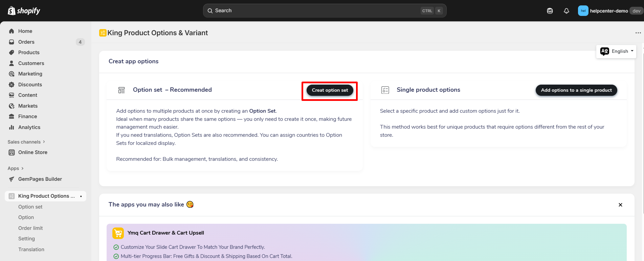Go to Translation submenu item
644x261 pixels.
click(31, 249)
